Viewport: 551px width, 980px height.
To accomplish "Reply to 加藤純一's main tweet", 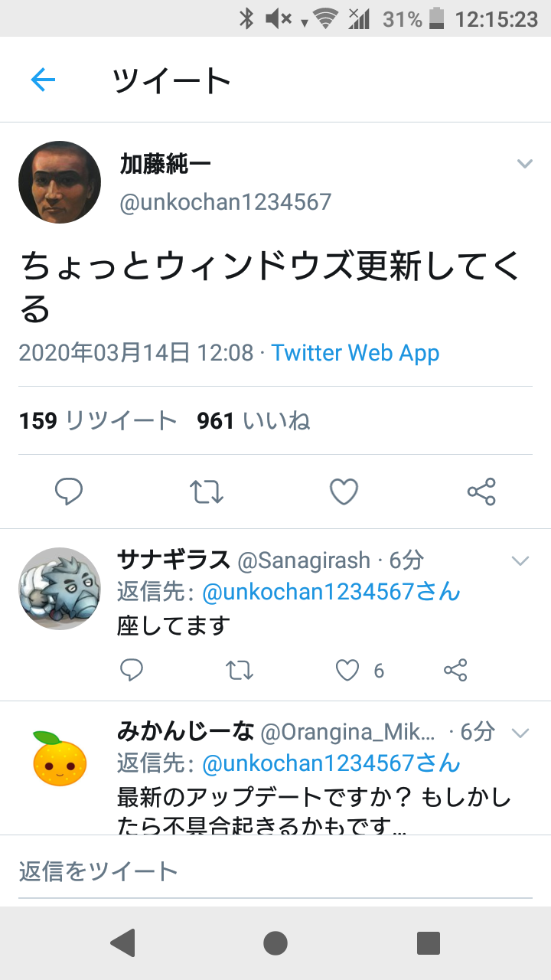I will point(69,492).
